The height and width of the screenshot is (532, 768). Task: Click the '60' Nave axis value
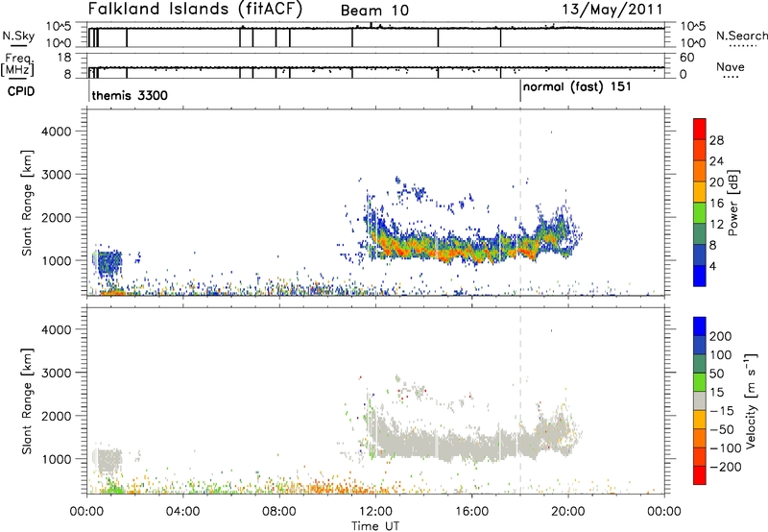[687, 58]
